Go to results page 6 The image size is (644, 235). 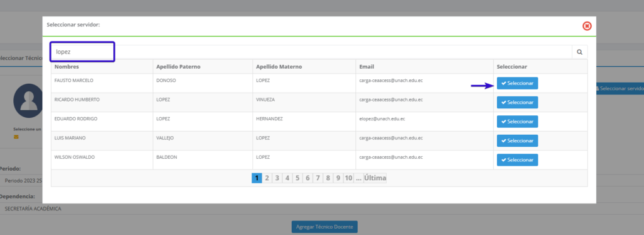click(x=307, y=178)
